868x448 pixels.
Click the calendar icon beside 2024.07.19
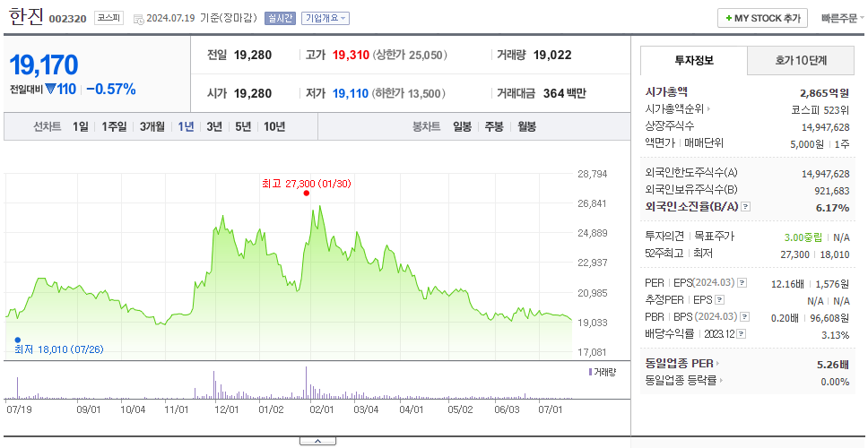[139, 19]
